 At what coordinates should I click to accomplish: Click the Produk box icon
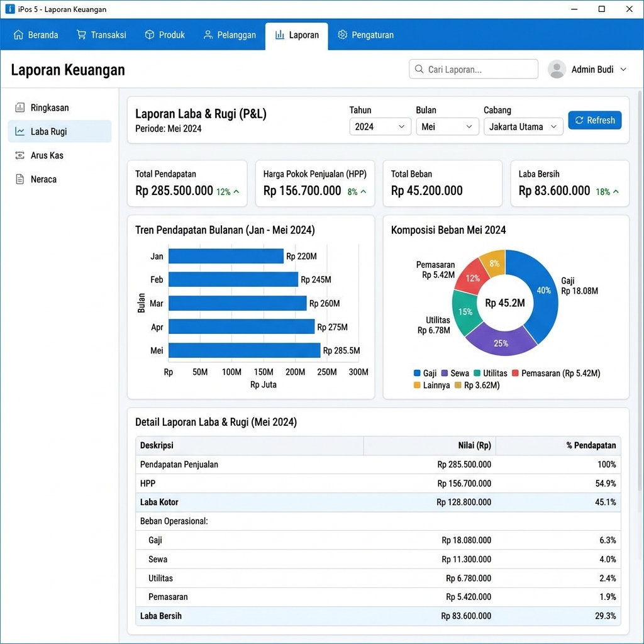(150, 35)
